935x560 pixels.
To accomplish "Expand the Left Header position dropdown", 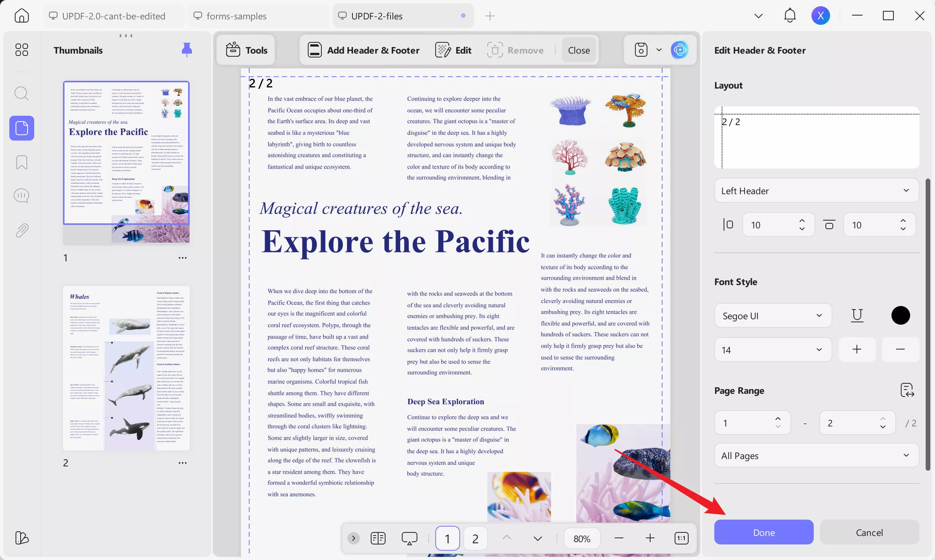I will [816, 191].
